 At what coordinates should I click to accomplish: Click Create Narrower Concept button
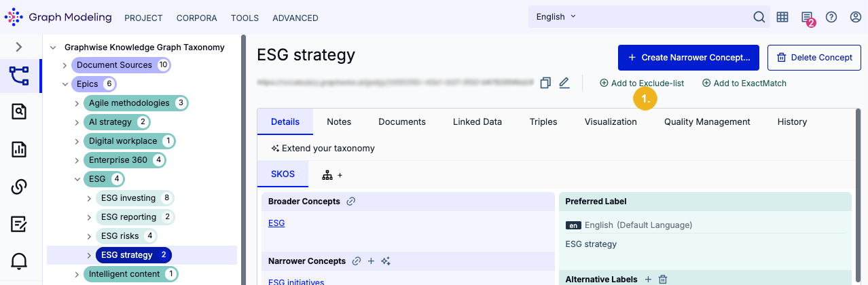tap(688, 58)
